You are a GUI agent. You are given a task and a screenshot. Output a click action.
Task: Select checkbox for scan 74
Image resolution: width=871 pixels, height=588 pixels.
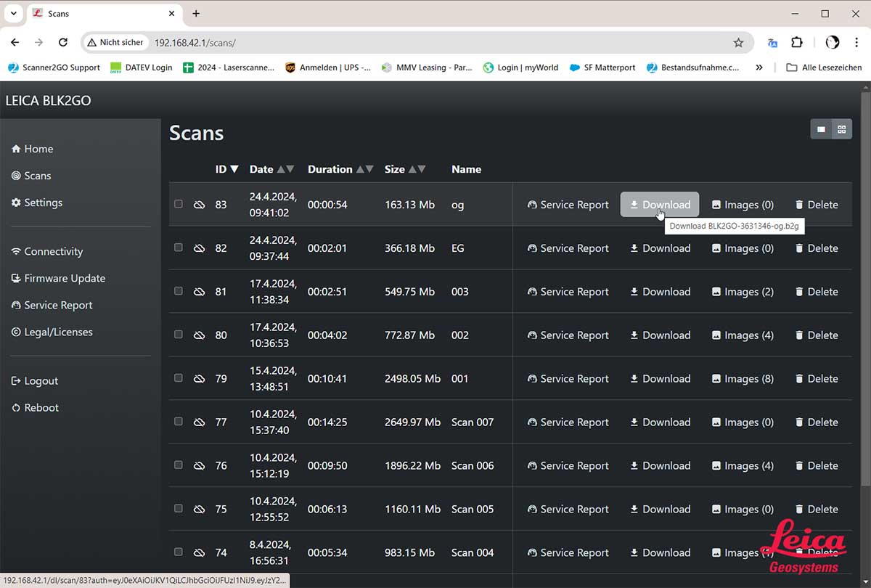click(179, 552)
